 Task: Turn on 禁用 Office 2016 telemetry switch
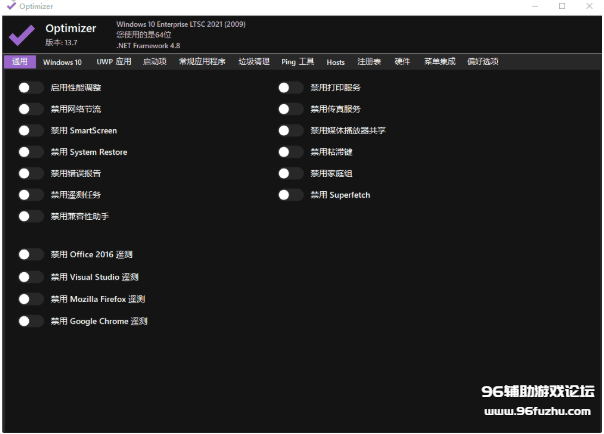pyautogui.click(x=31, y=255)
